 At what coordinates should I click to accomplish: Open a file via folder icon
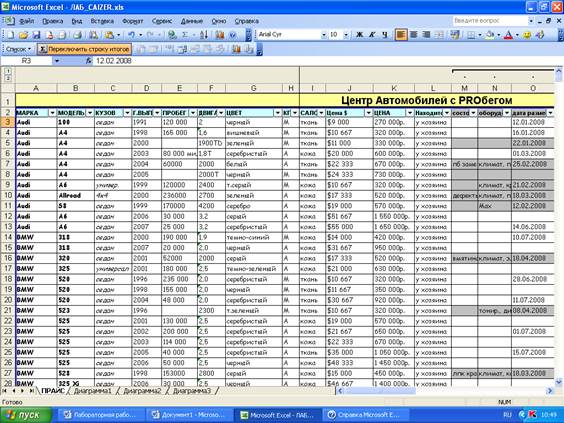click(23, 35)
